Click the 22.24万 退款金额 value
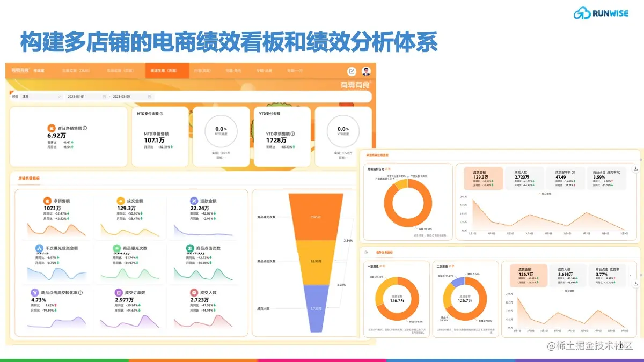This screenshot has height=362, width=644. click(200, 208)
